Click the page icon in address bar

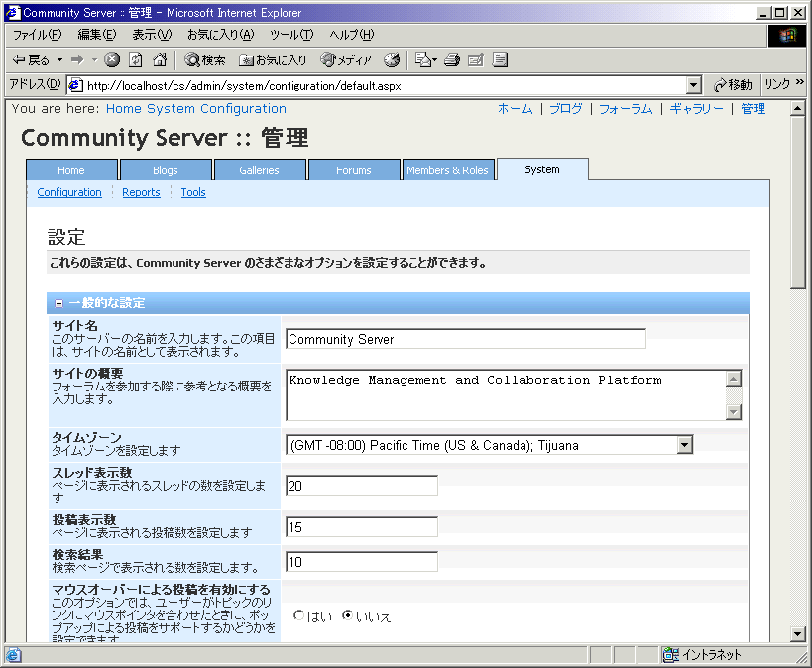point(75,85)
